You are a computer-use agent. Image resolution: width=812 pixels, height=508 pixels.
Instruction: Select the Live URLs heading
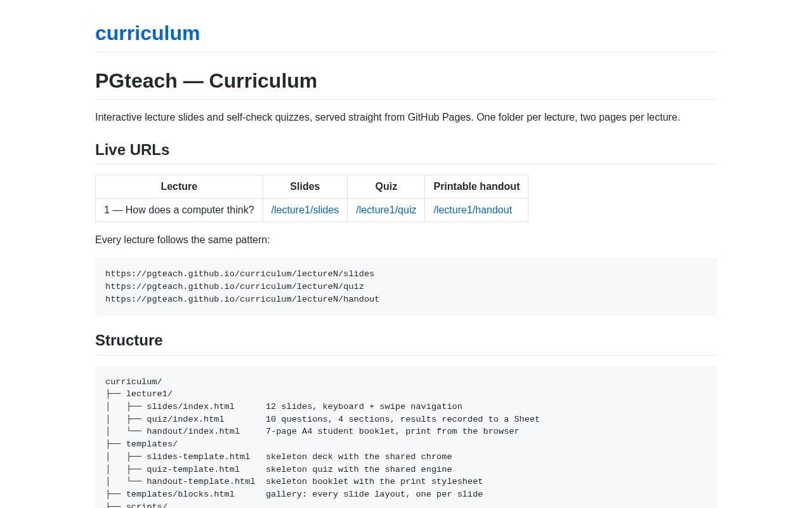point(132,150)
